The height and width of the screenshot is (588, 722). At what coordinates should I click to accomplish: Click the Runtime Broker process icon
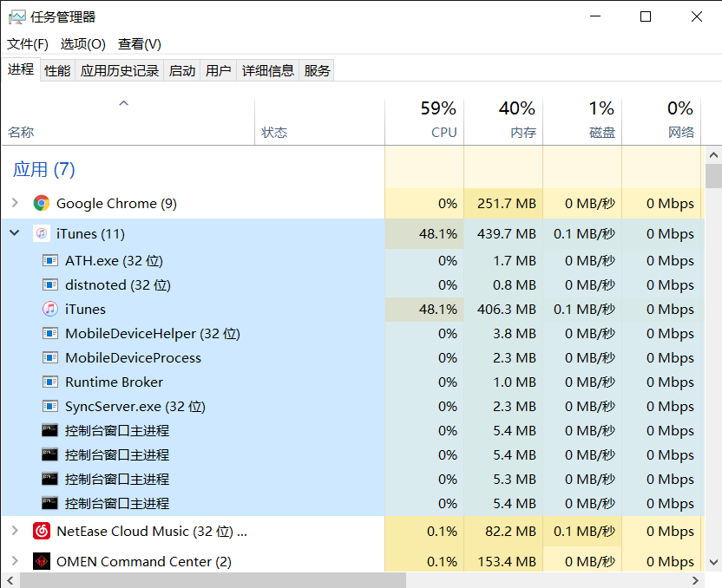50,382
